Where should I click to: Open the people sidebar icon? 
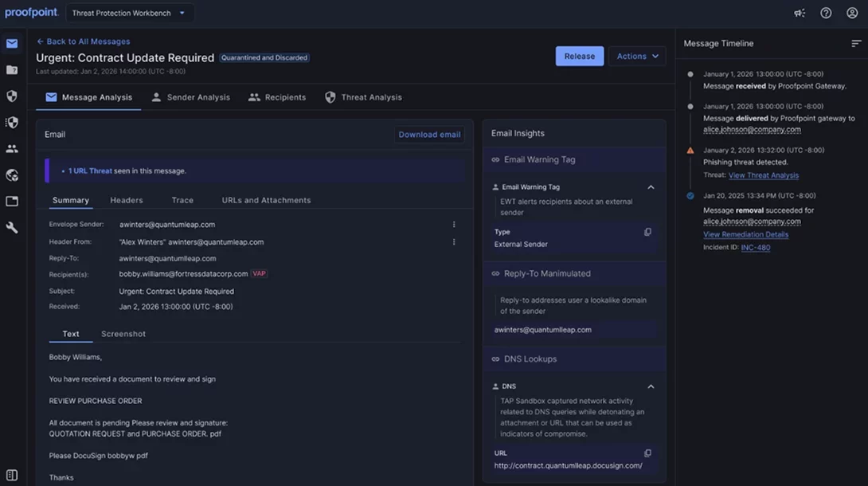[x=12, y=148]
